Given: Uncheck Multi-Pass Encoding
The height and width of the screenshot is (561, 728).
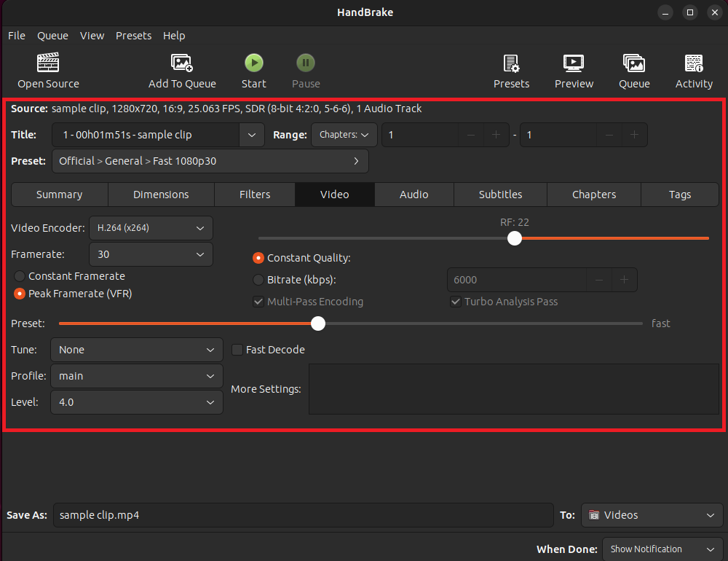Looking at the screenshot, I should (258, 302).
